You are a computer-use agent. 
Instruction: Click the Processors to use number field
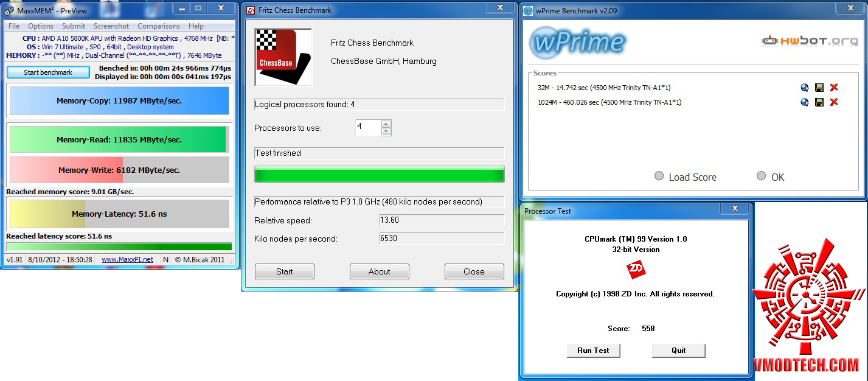point(368,128)
